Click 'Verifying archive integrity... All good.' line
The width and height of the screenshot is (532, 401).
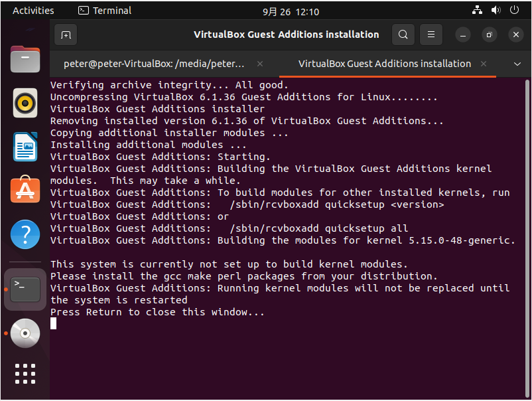(x=169, y=85)
